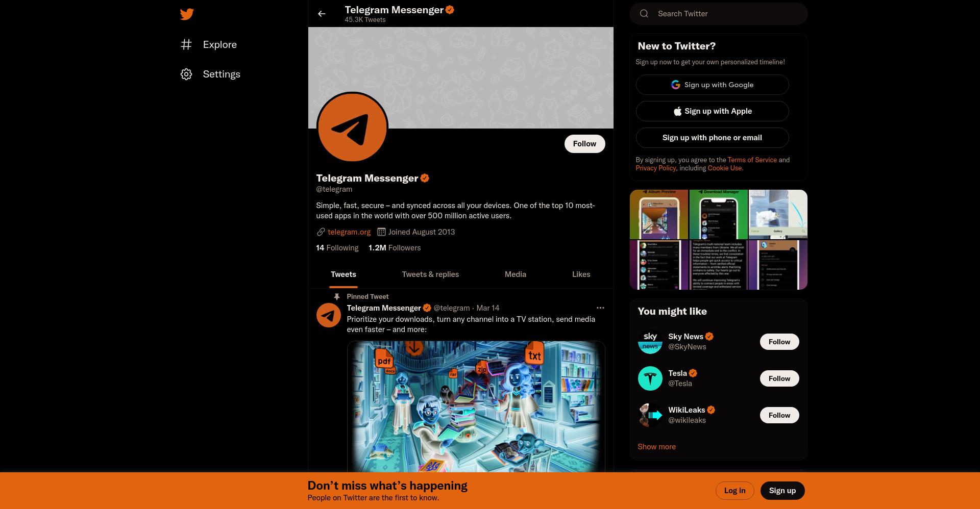Sign up from the bottom banner
The height and width of the screenshot is (509, 980).
pyautogui.click(x=782, y=491)
